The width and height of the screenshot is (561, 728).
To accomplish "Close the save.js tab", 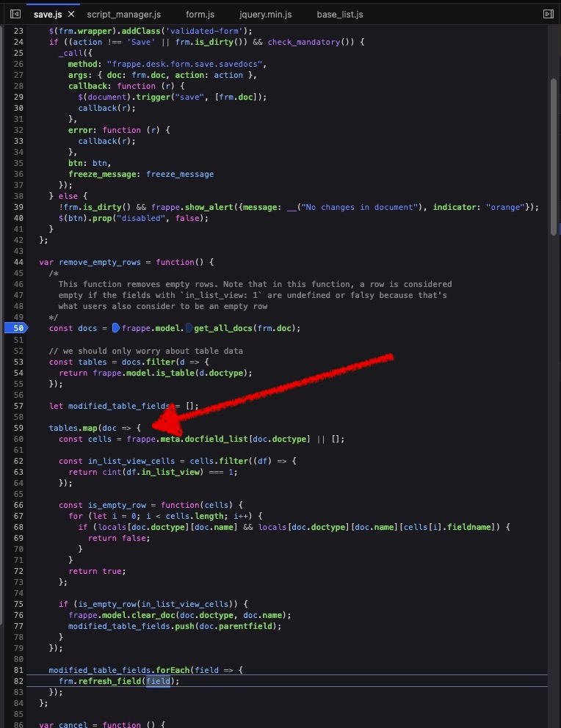I will point(71,14).
